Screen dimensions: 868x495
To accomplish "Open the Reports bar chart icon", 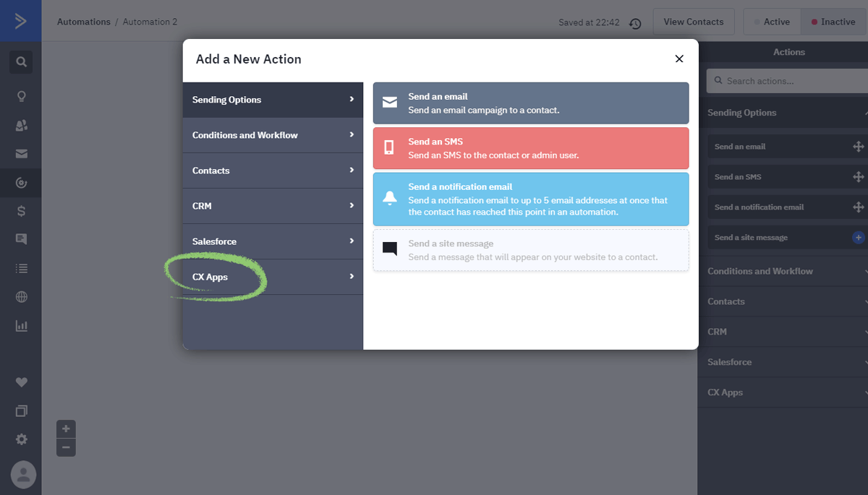I will click(x=22, y=326).
